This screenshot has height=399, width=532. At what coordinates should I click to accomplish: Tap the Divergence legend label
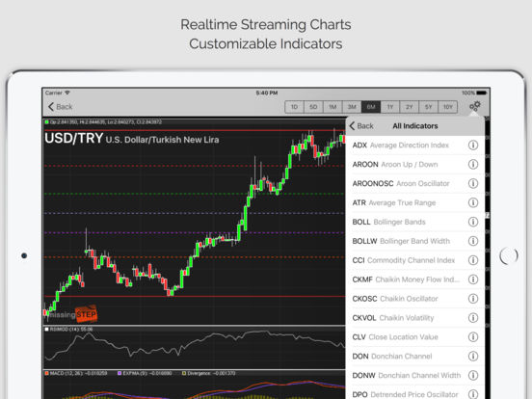click(211, 373)
